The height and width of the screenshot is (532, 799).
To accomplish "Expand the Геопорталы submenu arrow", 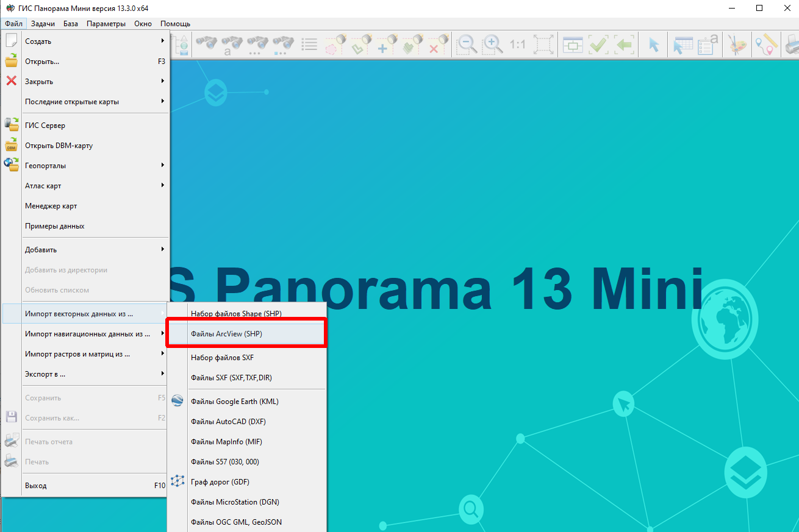I will pyautogui.click(x=162, y=165).
